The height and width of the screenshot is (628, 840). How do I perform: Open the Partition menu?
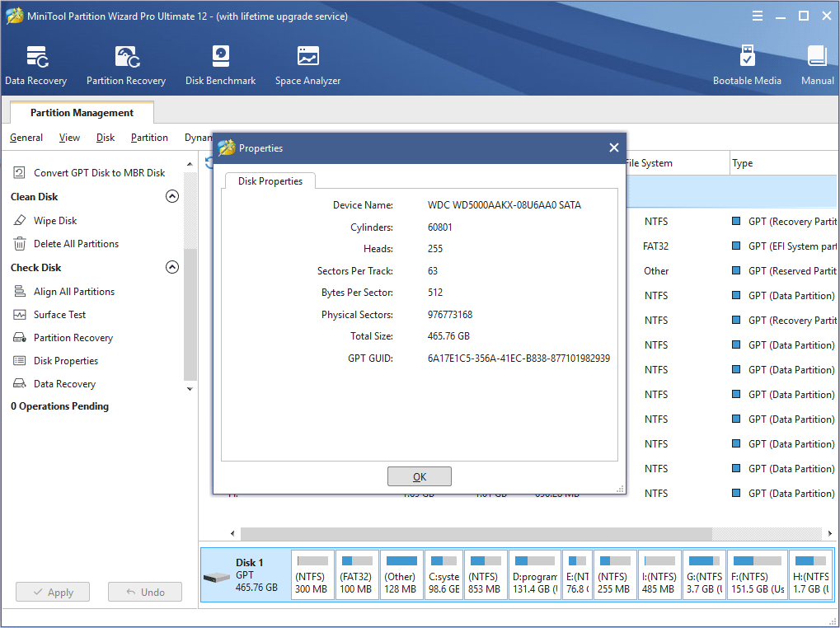tap(149, 138)
